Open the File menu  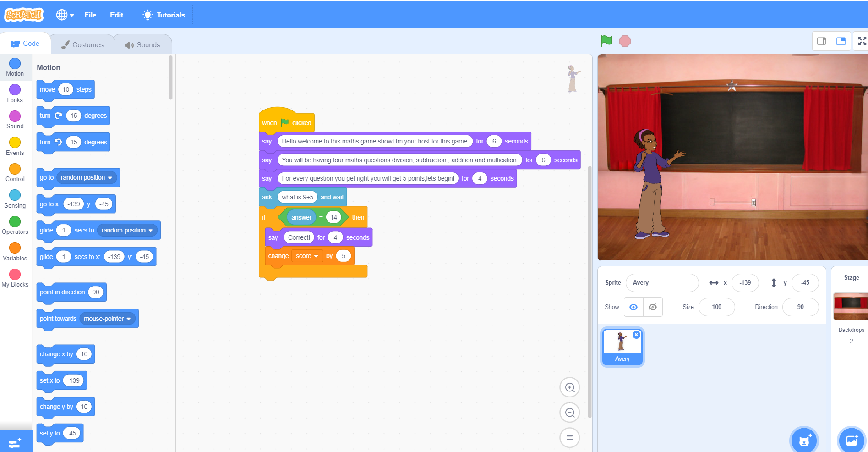(x=90, y=15)
